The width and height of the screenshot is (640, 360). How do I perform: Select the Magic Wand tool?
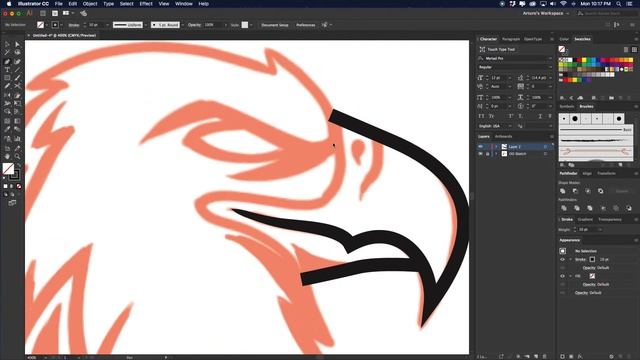(x=7, y=52)
